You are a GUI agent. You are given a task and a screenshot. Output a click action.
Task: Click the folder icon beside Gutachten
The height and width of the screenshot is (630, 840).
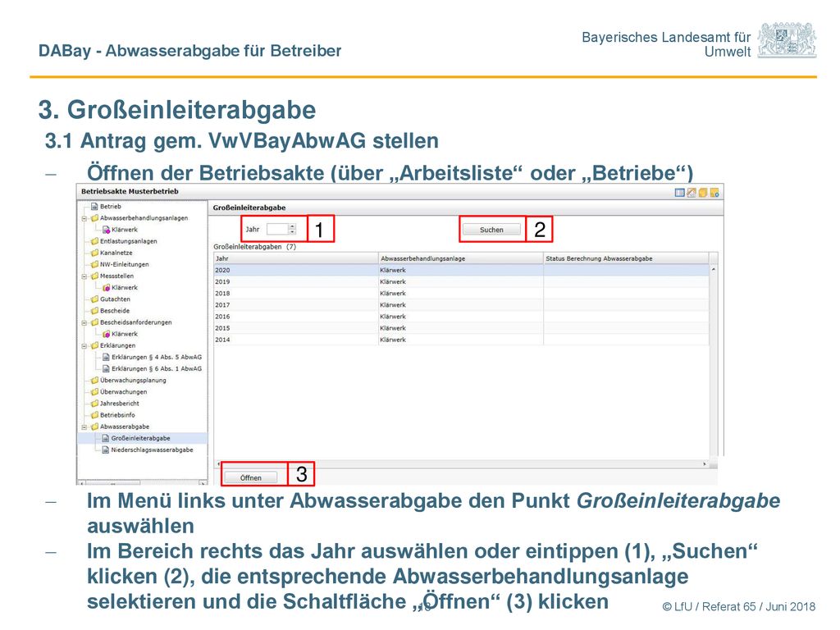click(x=94, y=299)
